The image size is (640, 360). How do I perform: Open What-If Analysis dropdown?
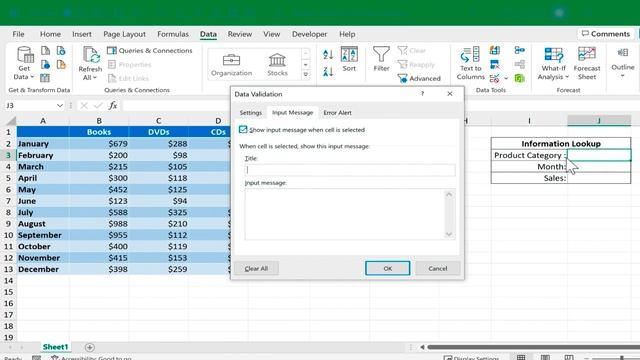(553, 63)
